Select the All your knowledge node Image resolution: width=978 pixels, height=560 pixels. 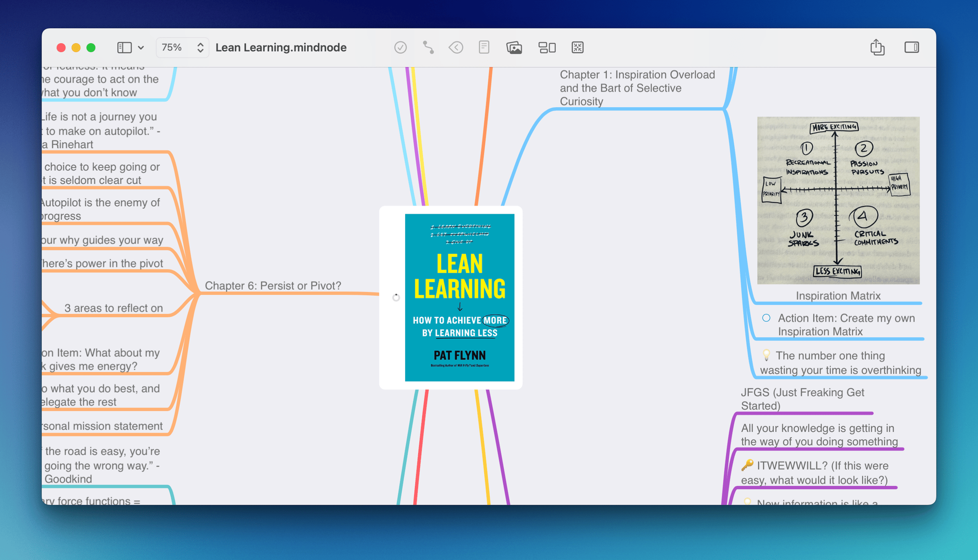point(819,435)
